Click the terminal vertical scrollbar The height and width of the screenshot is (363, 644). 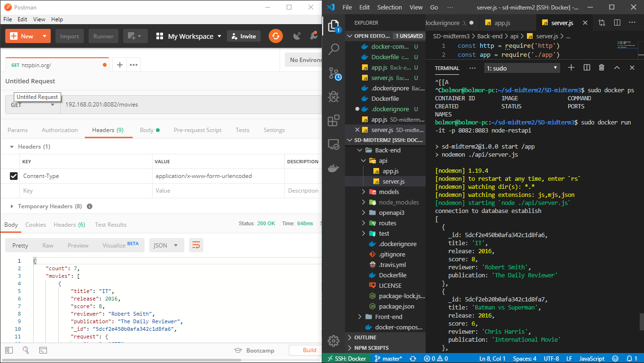(x=641, y=322)
